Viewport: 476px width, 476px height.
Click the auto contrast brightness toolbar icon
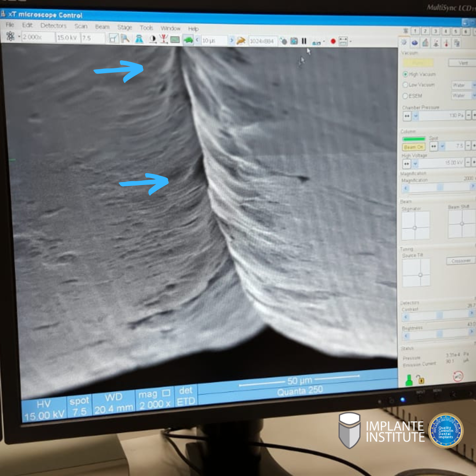pyautogui.click(x=152, y=39)
